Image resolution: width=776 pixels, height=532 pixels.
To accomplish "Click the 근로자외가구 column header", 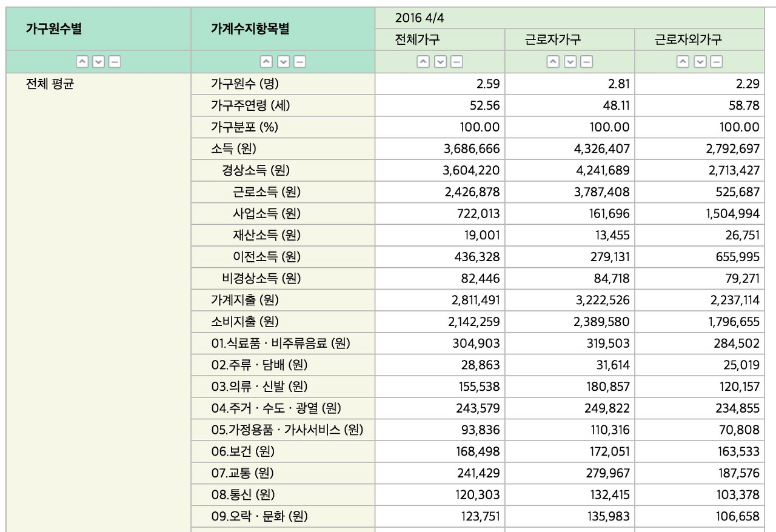I will 700,40.
